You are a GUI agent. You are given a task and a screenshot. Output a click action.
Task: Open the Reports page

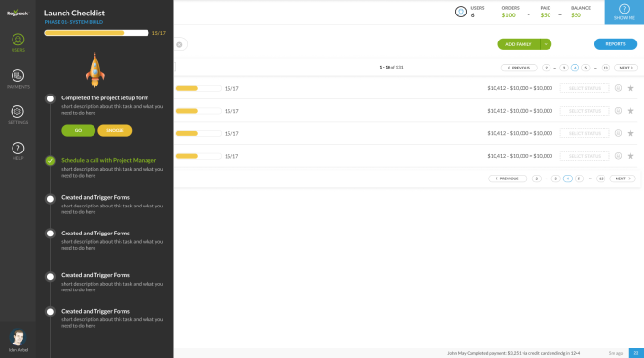click(x=615, y=44)
